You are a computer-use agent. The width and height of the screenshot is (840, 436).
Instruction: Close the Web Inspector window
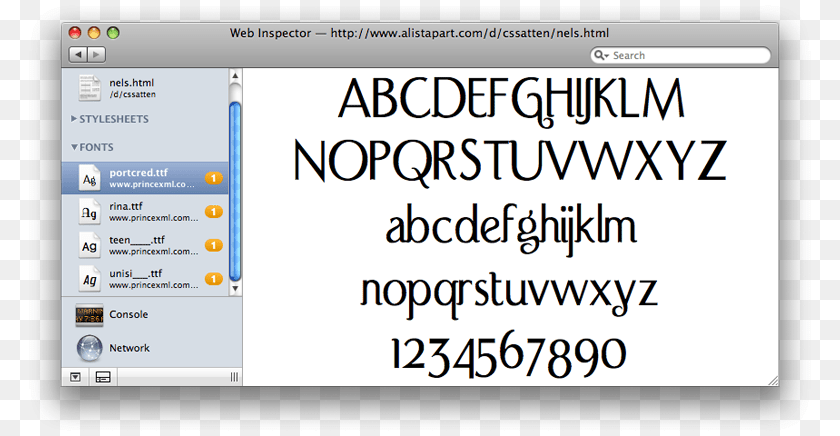point(75,33)
